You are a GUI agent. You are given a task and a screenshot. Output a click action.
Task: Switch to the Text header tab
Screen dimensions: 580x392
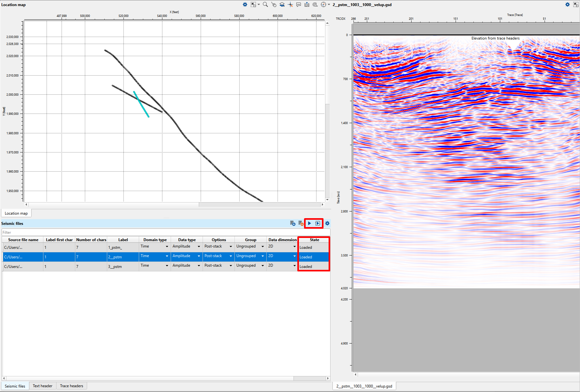[x=42, y=386]
